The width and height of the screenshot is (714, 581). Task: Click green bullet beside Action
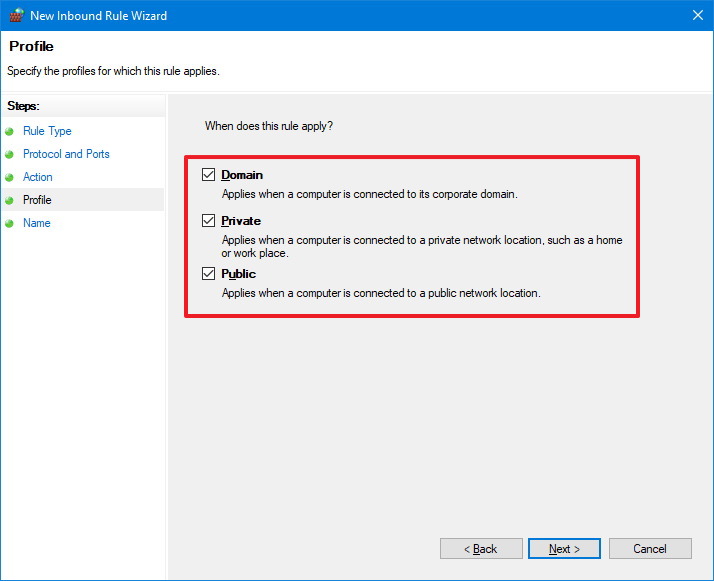[x=10, y=177]
